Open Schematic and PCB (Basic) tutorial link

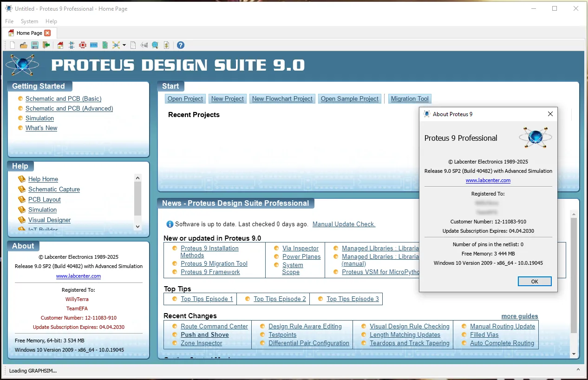pyautogui.click(x=64, y=98)
